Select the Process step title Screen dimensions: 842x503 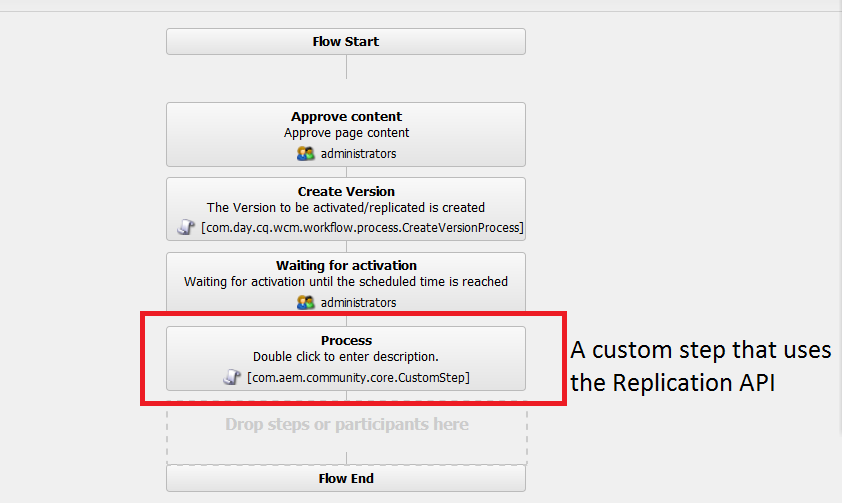(x=346, y=341)
